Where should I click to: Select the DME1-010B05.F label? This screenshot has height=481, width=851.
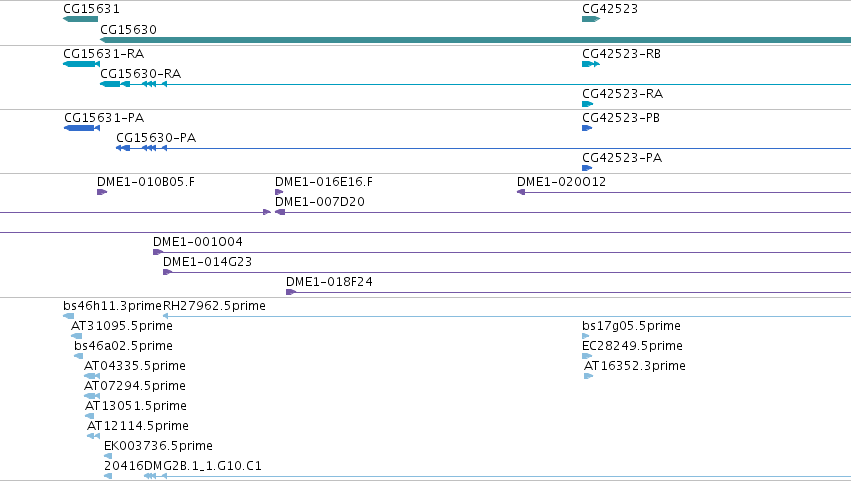(x=146, y=182)
